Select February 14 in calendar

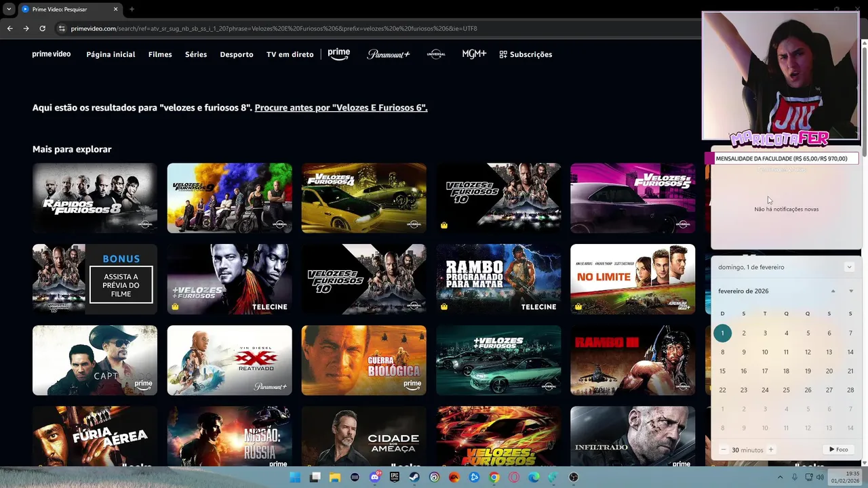pos(850,352)
